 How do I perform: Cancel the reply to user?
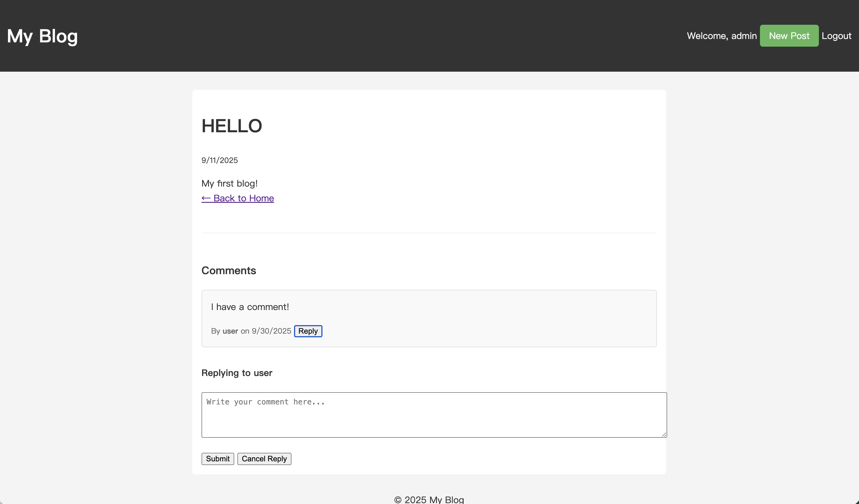click(x=264, y=459)
